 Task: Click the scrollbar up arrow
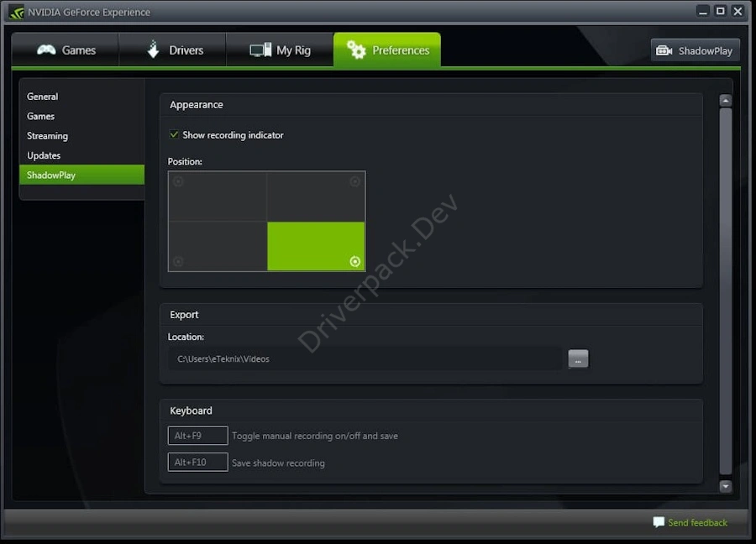click(x=726, y=100)
